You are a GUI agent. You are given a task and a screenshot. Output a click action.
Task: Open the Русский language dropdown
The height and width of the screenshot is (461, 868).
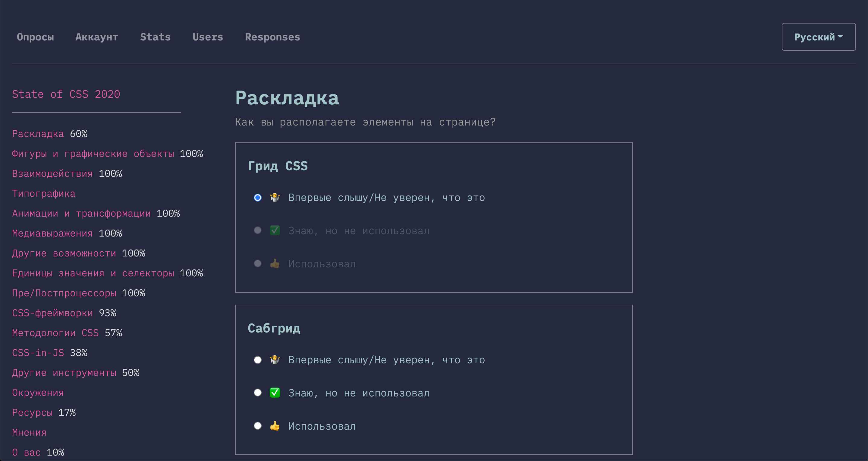(818, 37)
